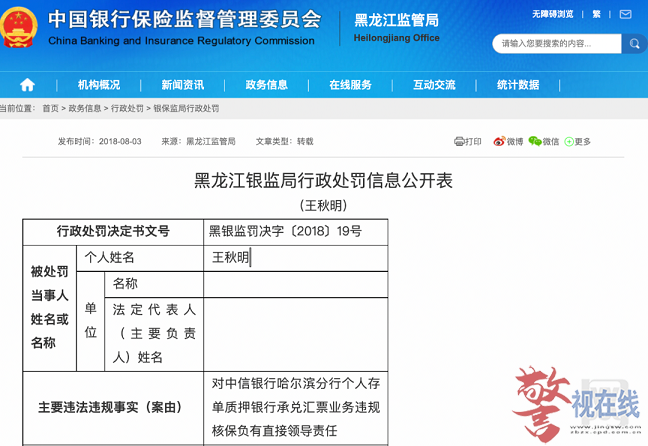Click the green plus 更多 icon
The height and width of the screenshot is (446, 648).
(x=569, y=142)
